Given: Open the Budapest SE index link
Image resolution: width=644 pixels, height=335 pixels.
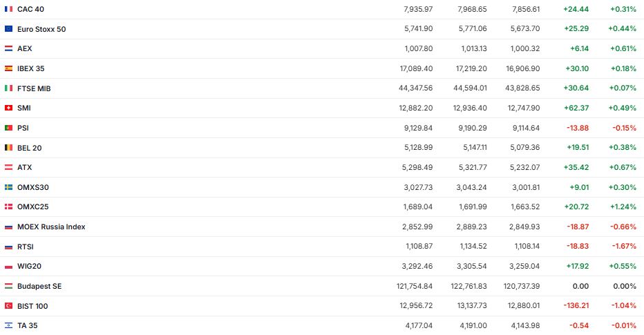Looking at the screenshot, I should (39, 286).
